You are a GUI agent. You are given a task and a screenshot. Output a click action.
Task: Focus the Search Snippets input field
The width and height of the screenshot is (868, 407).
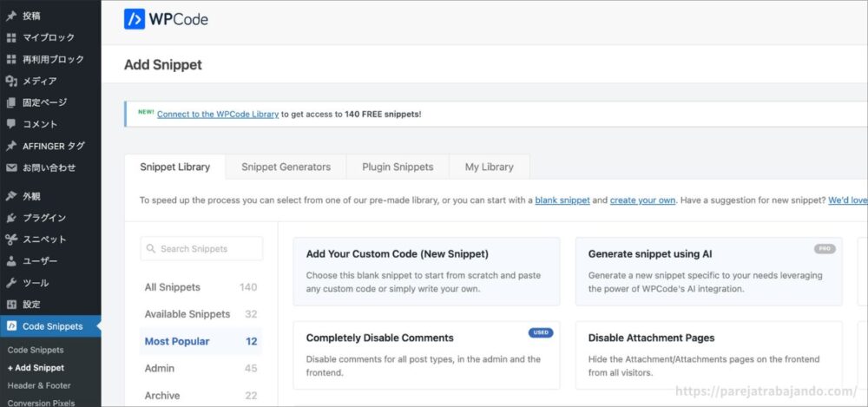pos(201,249)
